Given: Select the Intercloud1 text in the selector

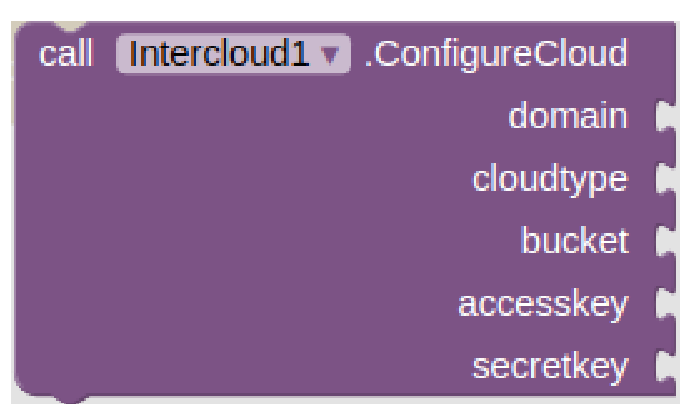Looking at the screenshot, I should coord(218,54).
